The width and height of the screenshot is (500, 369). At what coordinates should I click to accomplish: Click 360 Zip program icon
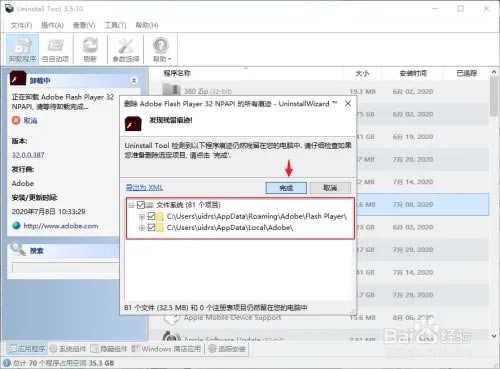click(x=171, y=90)
